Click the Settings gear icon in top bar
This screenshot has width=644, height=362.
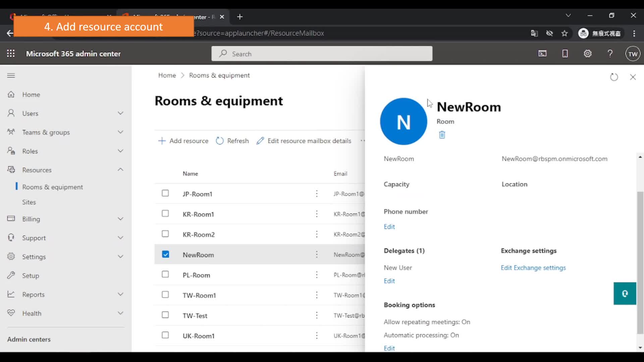tap(587, 54)
